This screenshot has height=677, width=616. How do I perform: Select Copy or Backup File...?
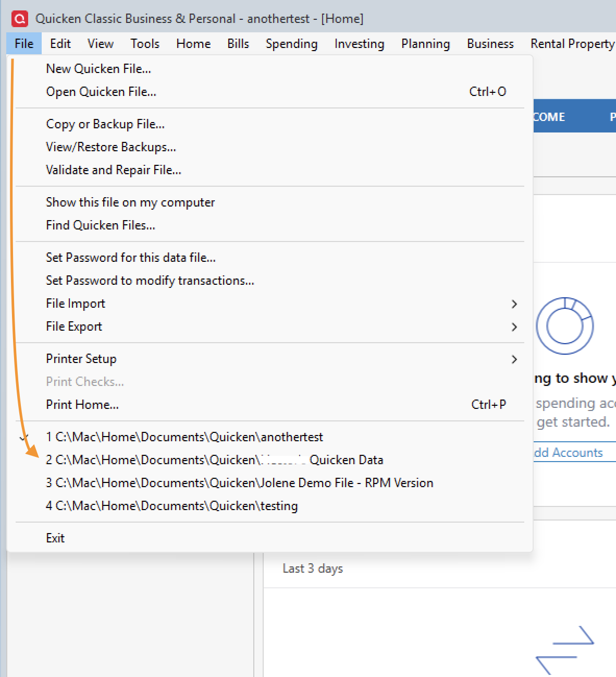tap(270, 124)
